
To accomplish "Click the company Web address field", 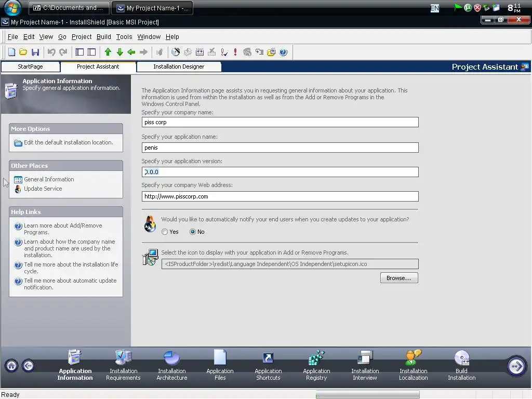I will [x=280, y=196].
